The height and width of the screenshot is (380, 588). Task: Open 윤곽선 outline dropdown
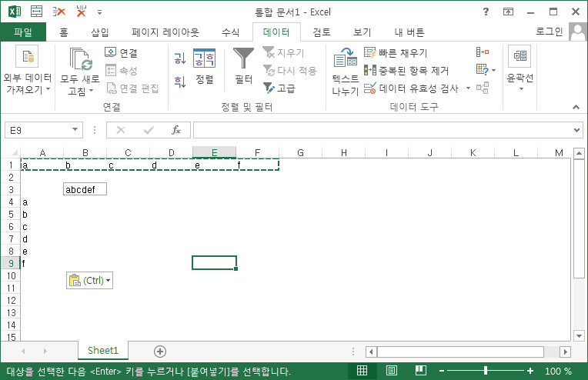(520, 69)
